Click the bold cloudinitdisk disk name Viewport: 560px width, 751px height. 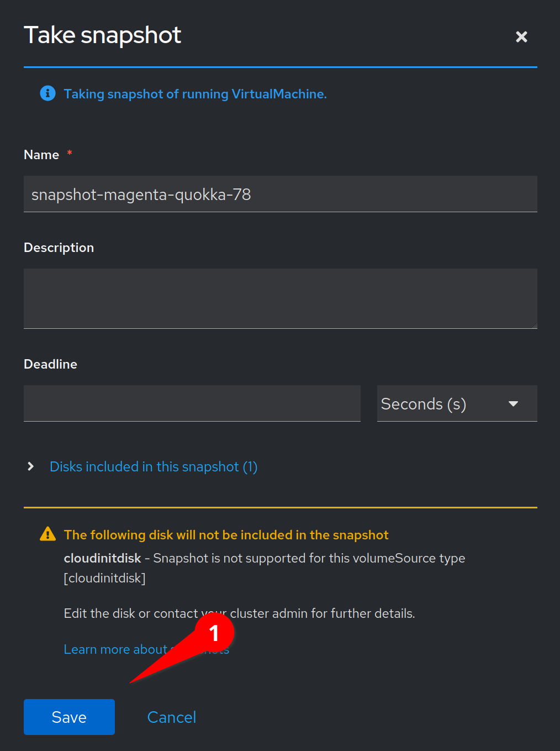pyautogui.click(x=102, y=558)
